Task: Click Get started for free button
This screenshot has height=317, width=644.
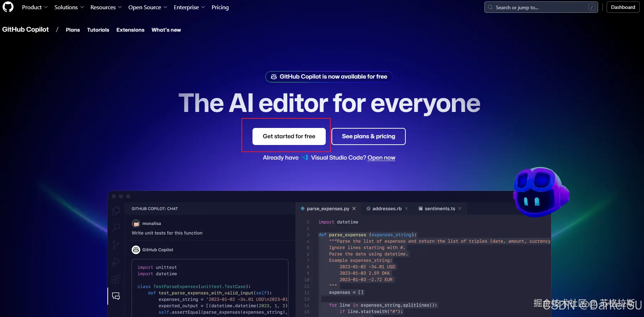Action: pos(289,136)
